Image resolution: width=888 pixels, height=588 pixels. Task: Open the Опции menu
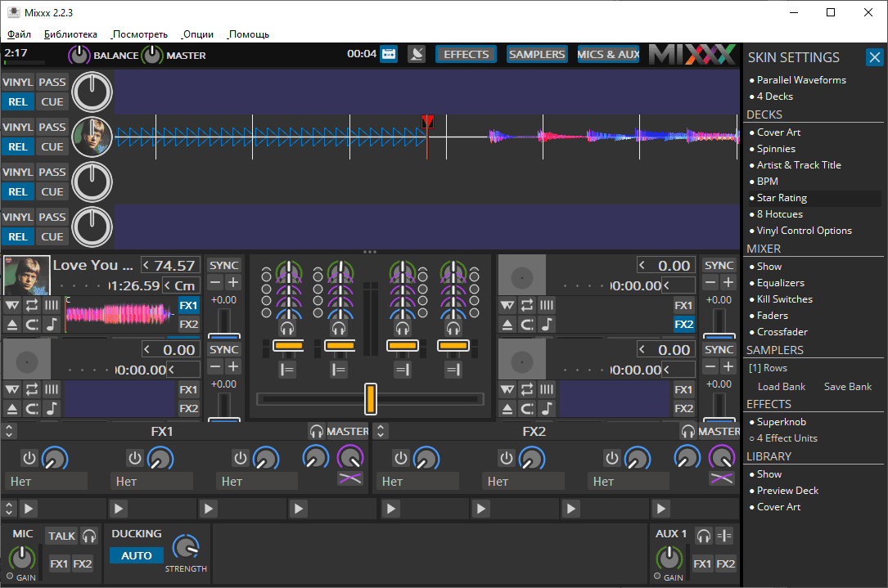[x=197, y=34]
